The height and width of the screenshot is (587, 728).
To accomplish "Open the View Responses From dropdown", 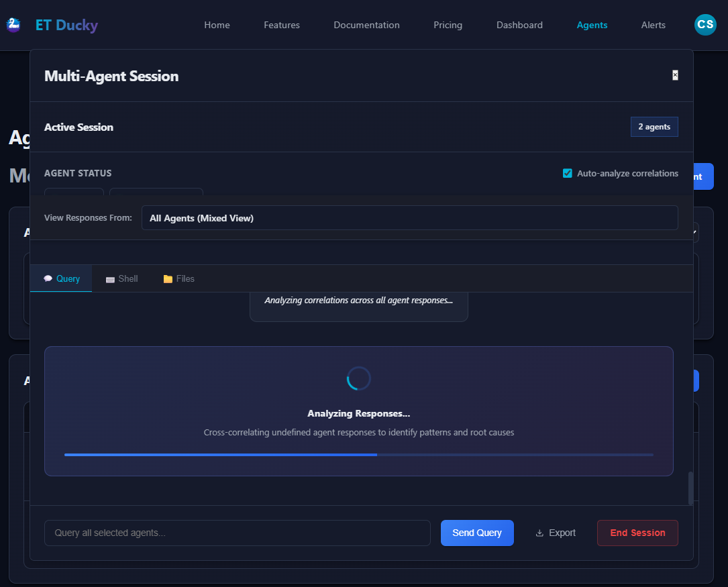I will [x=409, y=218].
